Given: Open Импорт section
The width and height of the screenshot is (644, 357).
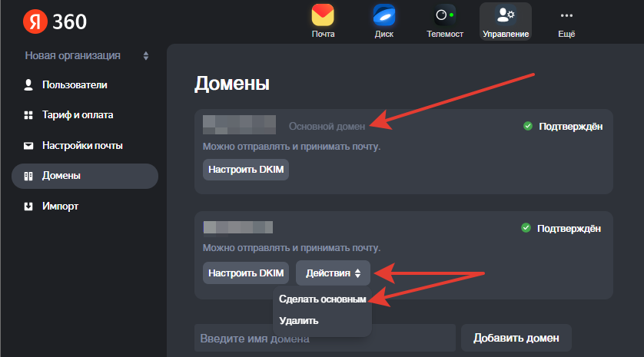Looking at the screenshot, I should click(x=60, y=206).
